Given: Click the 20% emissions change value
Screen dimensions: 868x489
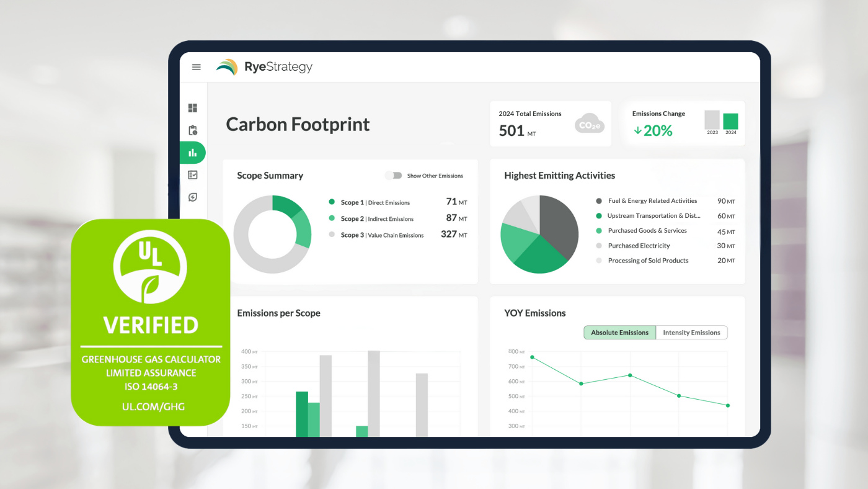Looking at the screenshot, I should 658,130.
